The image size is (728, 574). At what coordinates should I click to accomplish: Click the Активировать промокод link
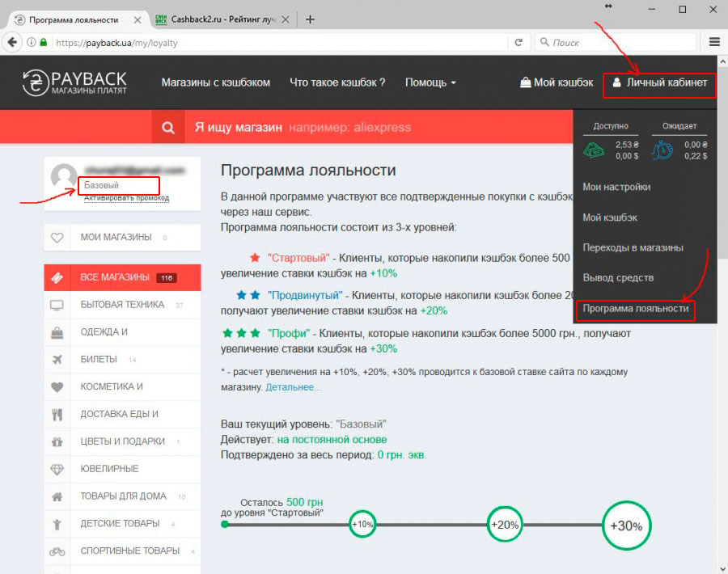(126, 198)
